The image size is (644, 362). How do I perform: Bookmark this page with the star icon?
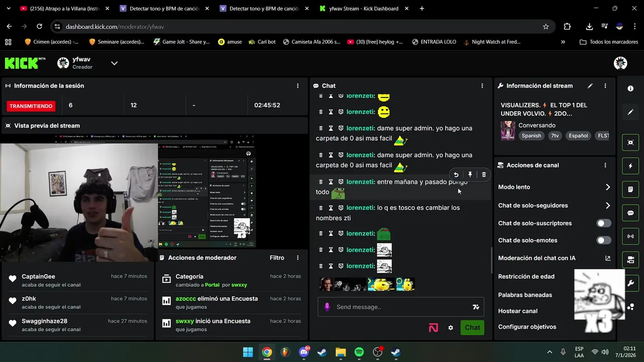[546, 27]
